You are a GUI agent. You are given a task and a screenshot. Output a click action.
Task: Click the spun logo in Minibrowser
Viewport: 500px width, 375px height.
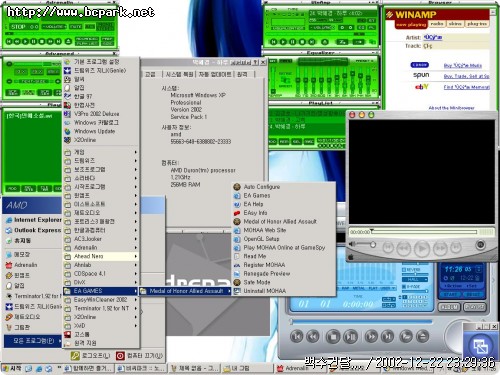pyautogui.click(x=421, y=75)
